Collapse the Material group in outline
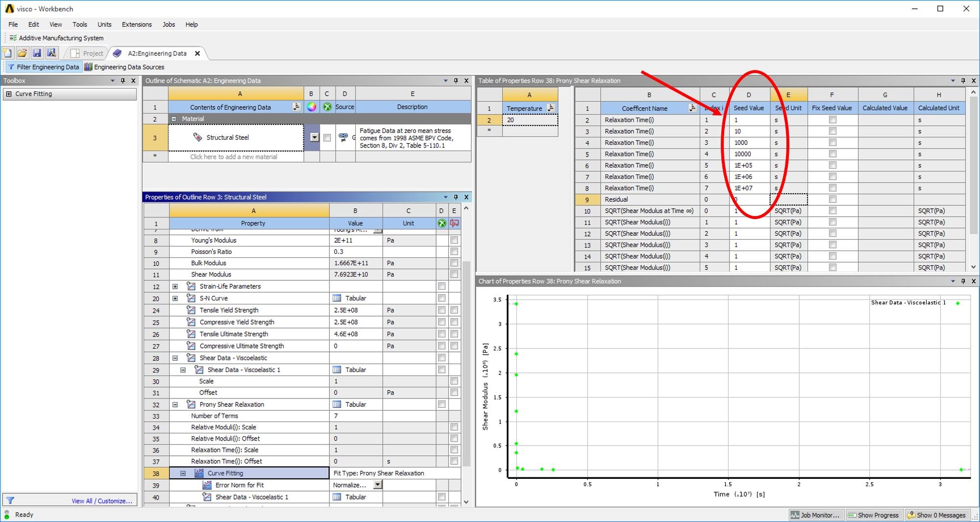Image resolution: width=980 pixels, height=522 pixels. coord(174,119)
